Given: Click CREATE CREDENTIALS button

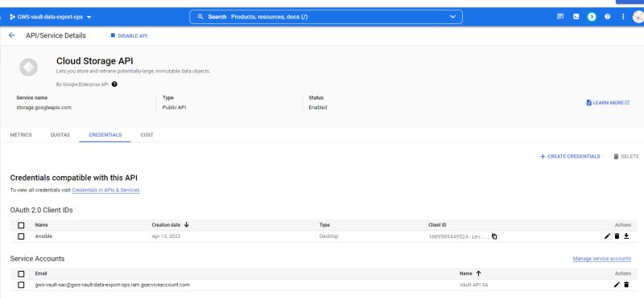Looking at the screenshot, I should [x=570, y=157].
